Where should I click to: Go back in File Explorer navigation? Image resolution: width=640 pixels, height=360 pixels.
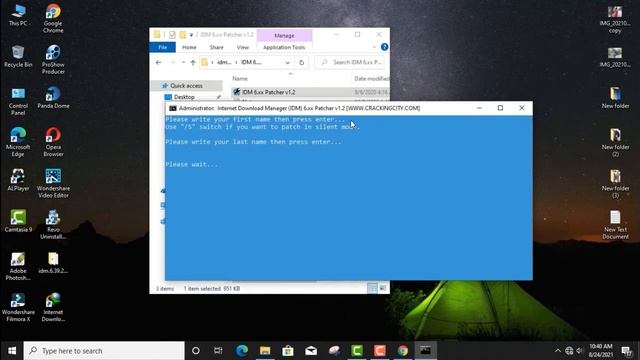pyautogui.click(x=158, y=62)
